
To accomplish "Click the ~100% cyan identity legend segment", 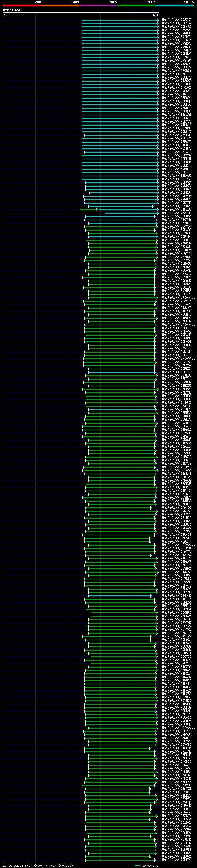I will point(175,6).
